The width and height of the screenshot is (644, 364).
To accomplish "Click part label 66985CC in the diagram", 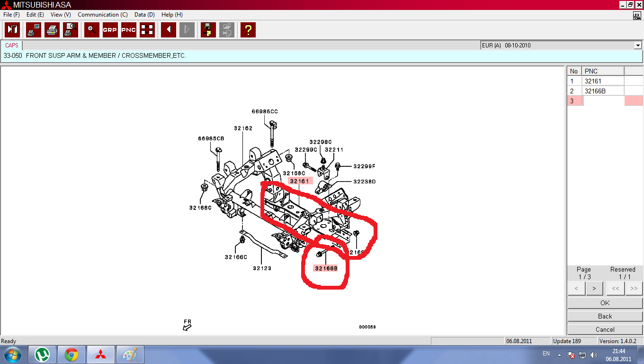I will click(265, 111).
